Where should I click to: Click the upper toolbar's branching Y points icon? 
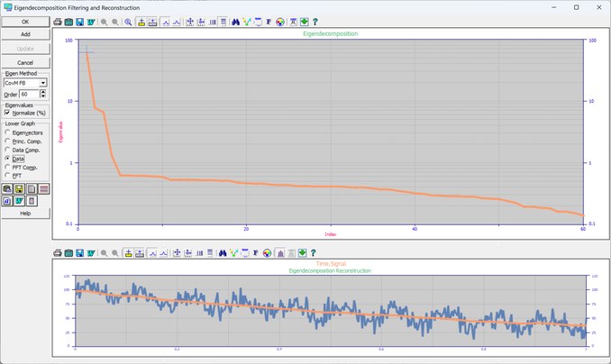[247, 23]
